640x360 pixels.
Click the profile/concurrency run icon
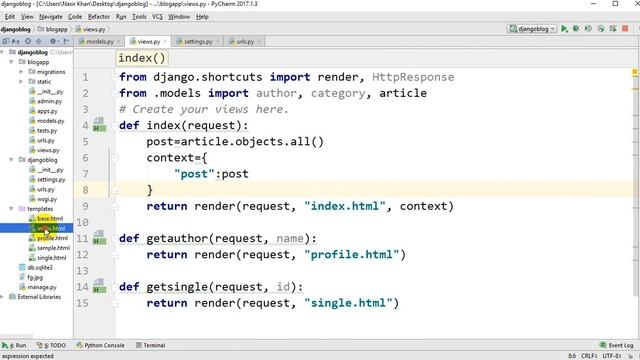[600, 29]
